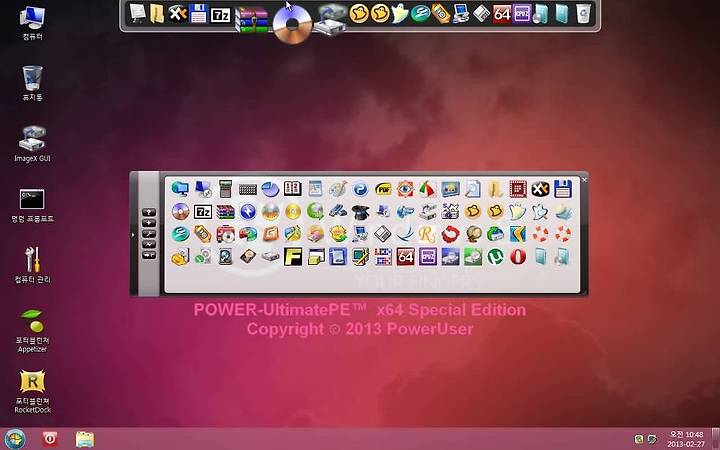The image size is (720, 450).
Task: Launch uTorrent in the Appetizer panel
Action: click(x=495, y=257)
